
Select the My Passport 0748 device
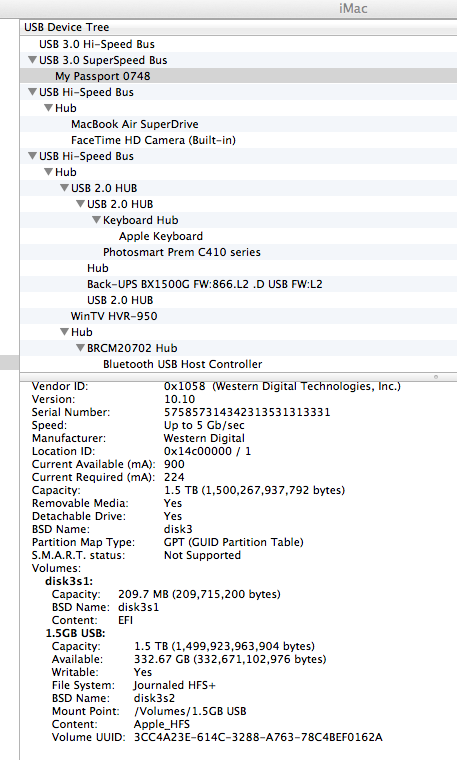238,76
